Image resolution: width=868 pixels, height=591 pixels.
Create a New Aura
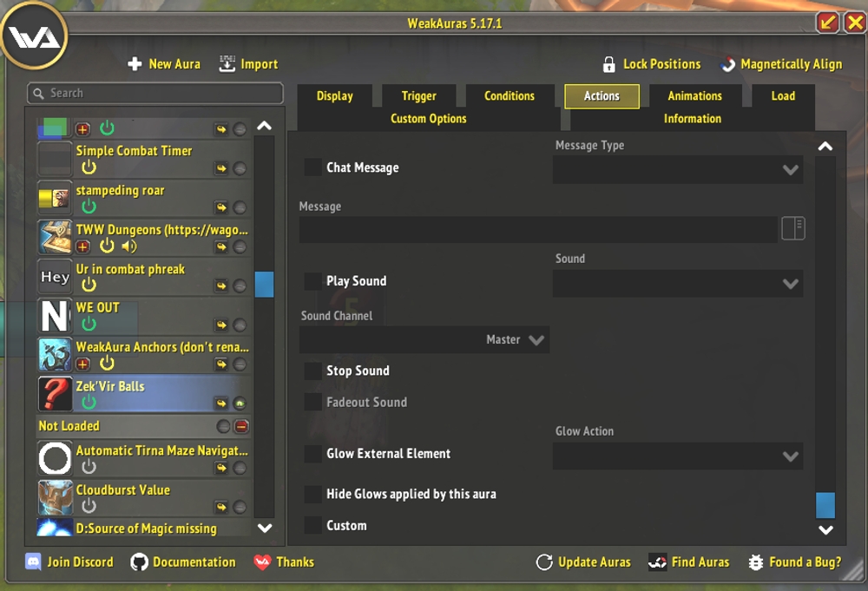click(164, 64)
